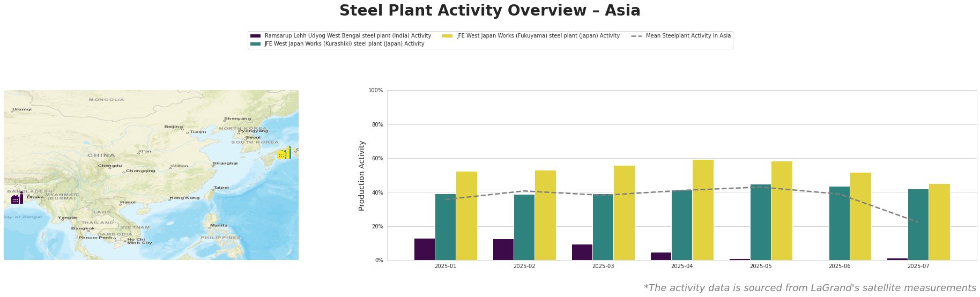Click the Production Activity y-axis title
The width and height of the screenshot is (980, 297).
[x=362, y=175]
